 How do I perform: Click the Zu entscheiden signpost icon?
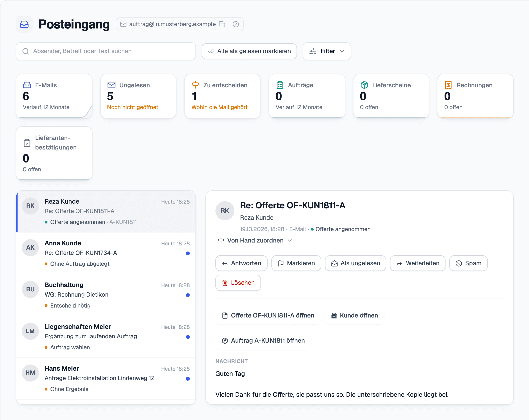[x=195, y=85]
